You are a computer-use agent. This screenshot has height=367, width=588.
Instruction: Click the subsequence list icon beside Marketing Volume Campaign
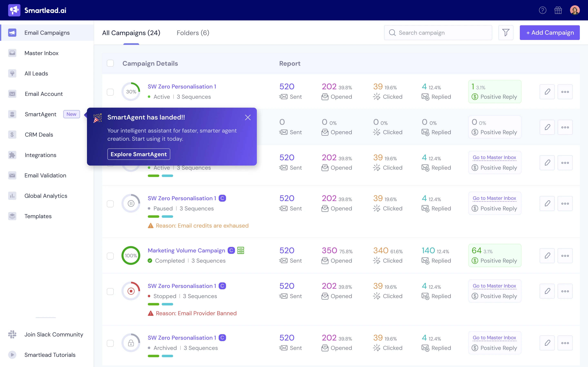click(241, 250)
